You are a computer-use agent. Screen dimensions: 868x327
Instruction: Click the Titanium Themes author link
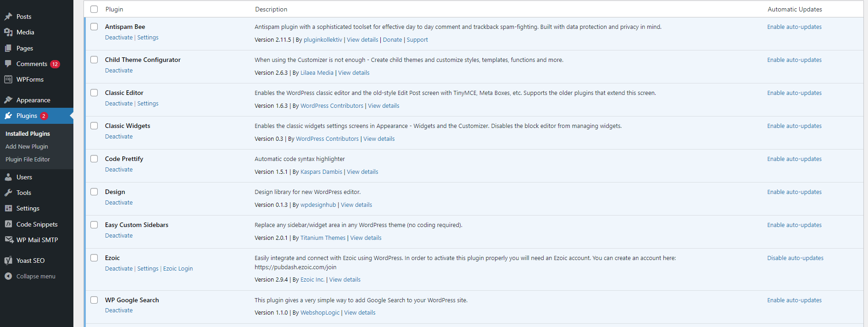point(323,238)
